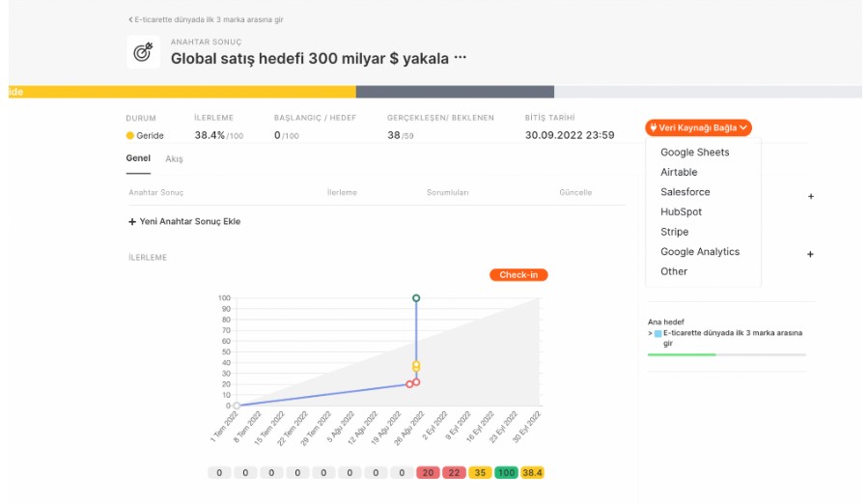Screen dimensions: 867x504
Task: Open parent objective E-ticarette dünyada ilk 3 marka
Action: coord(733,338)
